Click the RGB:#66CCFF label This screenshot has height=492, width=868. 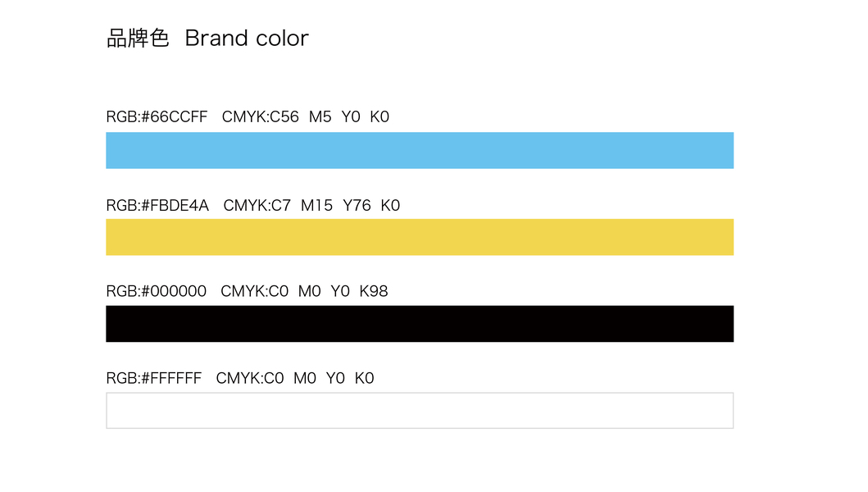click(157, 117)
